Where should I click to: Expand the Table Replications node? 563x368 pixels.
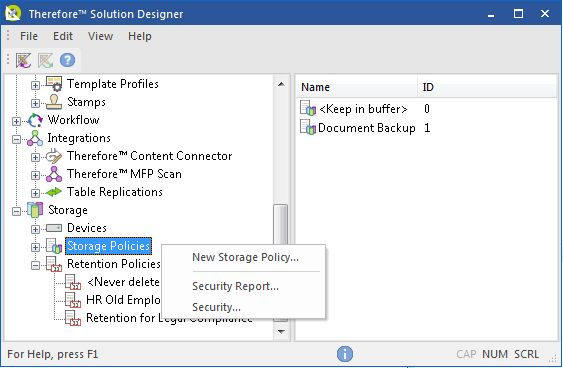tap(35, 193)
